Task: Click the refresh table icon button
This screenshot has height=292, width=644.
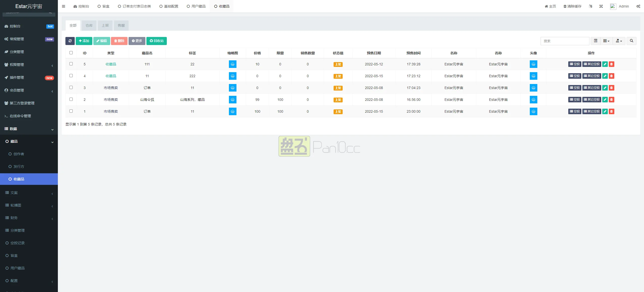Action: coord(70,41)
